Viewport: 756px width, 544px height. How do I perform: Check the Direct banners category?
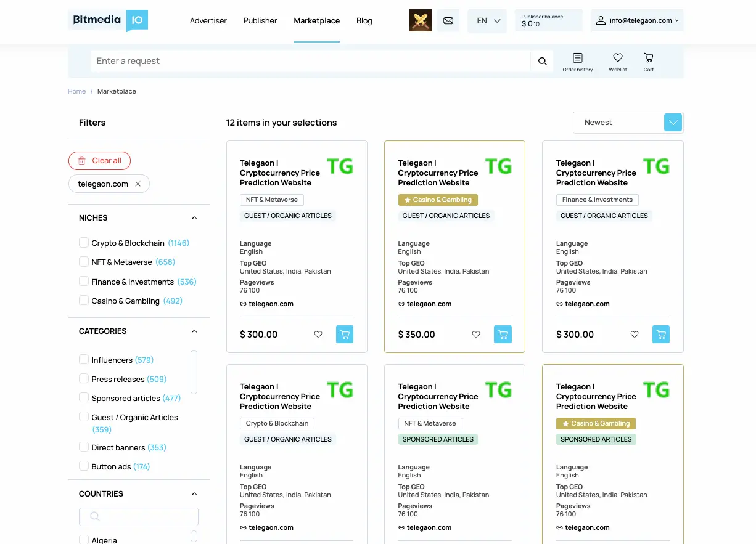(84, 447)
